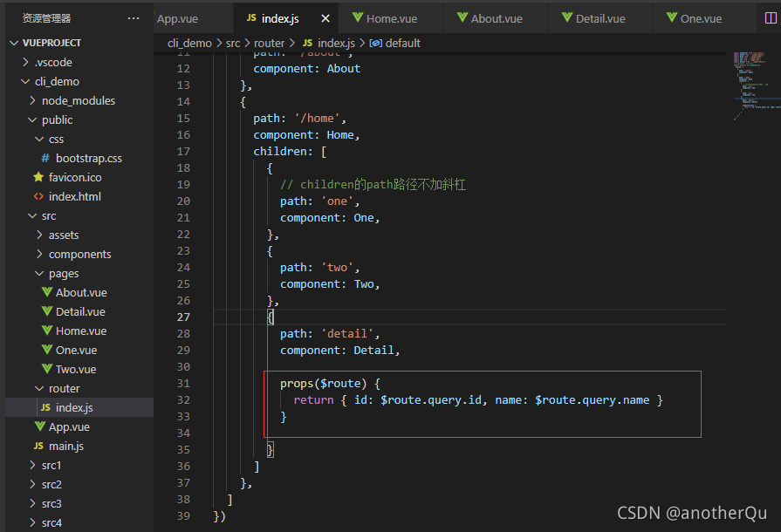
Task: Click line number 27 in gutter
Action: 183,317
